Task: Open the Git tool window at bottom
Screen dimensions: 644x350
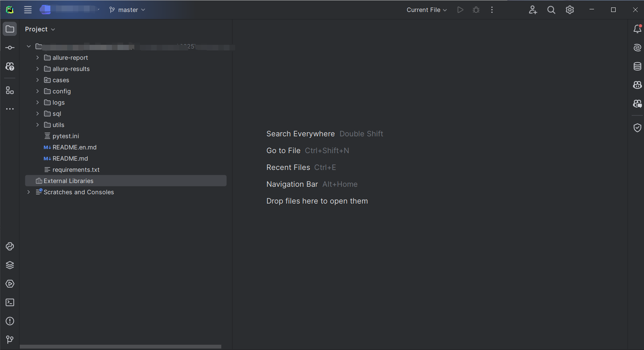Action: pos(10,340)
